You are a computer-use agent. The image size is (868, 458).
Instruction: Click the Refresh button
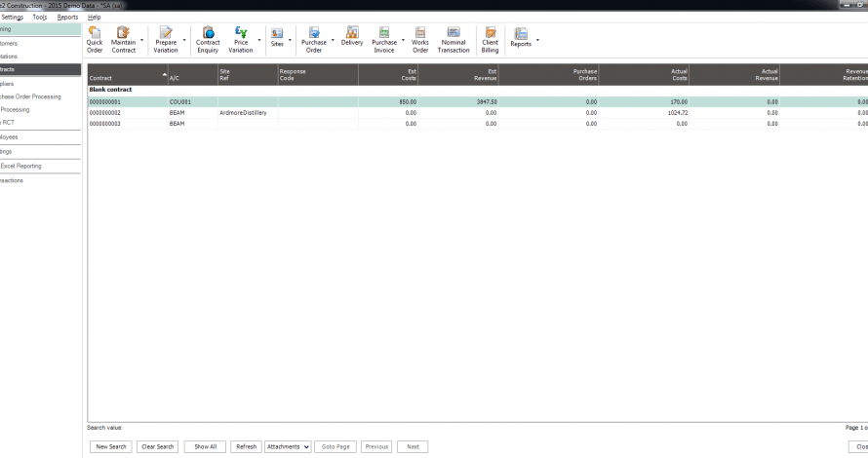click(x=247, y=447)
